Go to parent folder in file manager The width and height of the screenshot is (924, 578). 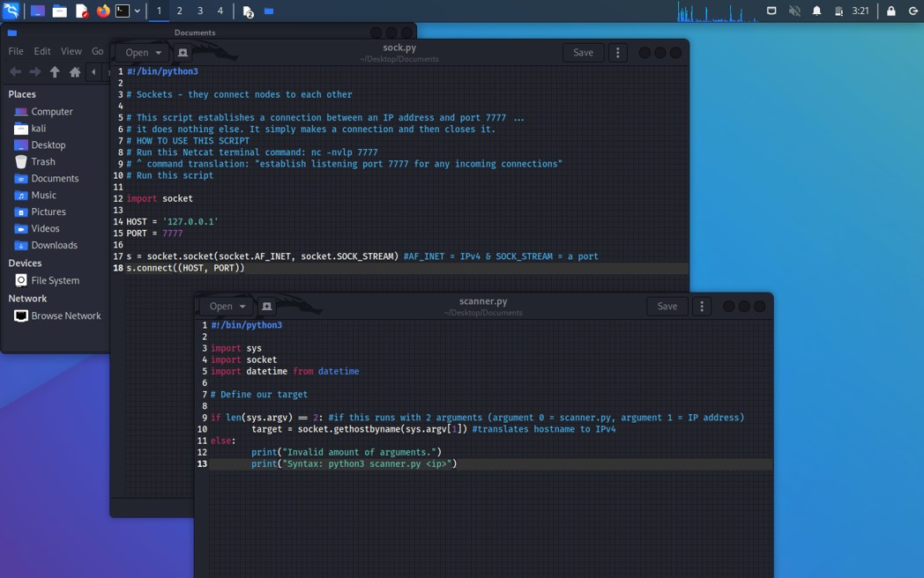coord(55,72)
